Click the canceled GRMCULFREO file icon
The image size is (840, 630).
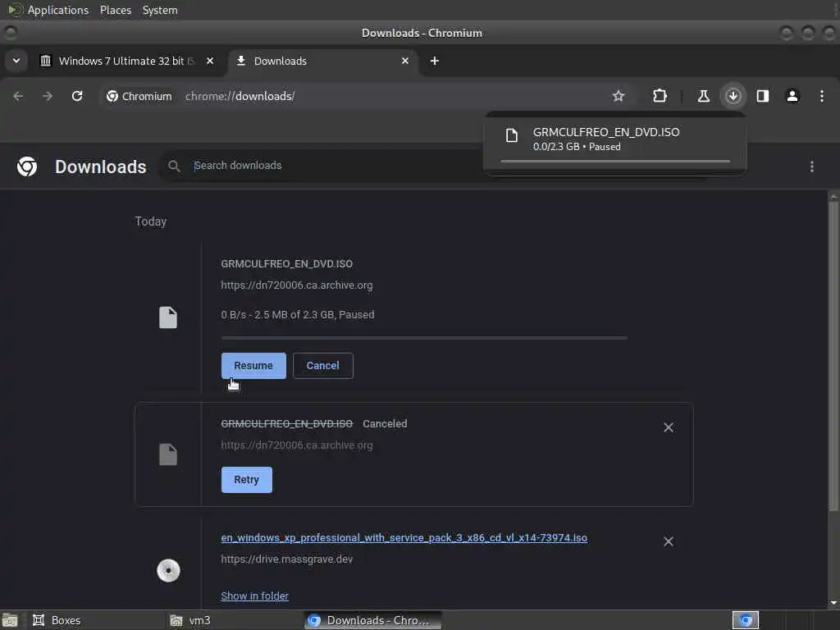[x=168, y=454]
